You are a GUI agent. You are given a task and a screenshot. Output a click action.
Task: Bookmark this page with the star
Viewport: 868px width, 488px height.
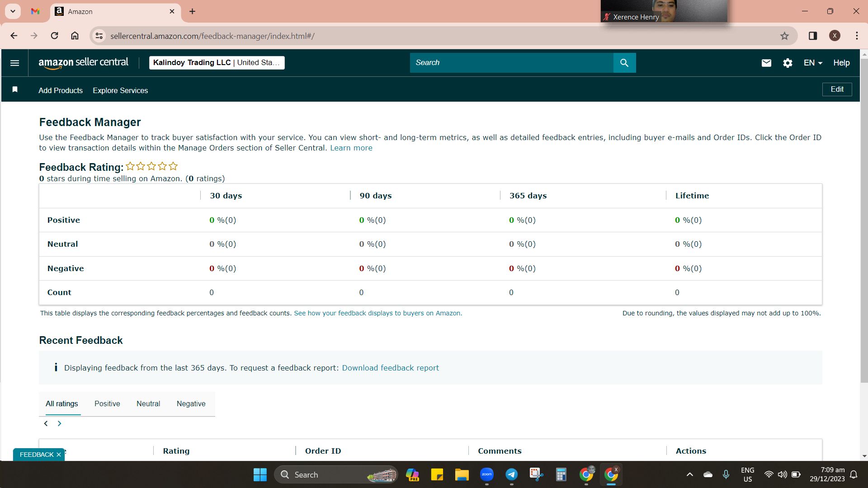(x=784, y=36)
